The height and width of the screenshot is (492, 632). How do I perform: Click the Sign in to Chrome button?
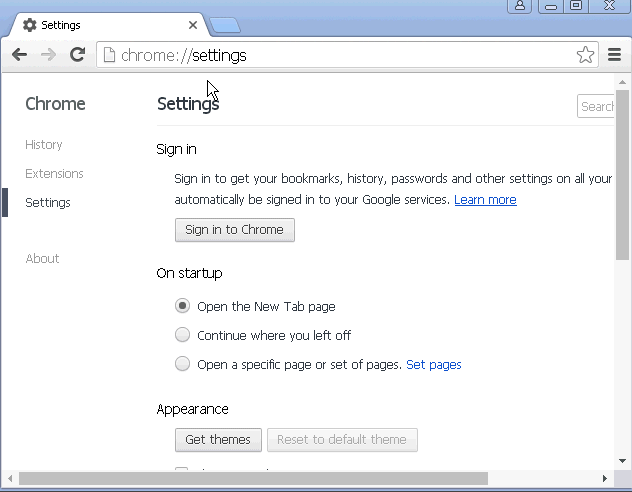[235, 230]
